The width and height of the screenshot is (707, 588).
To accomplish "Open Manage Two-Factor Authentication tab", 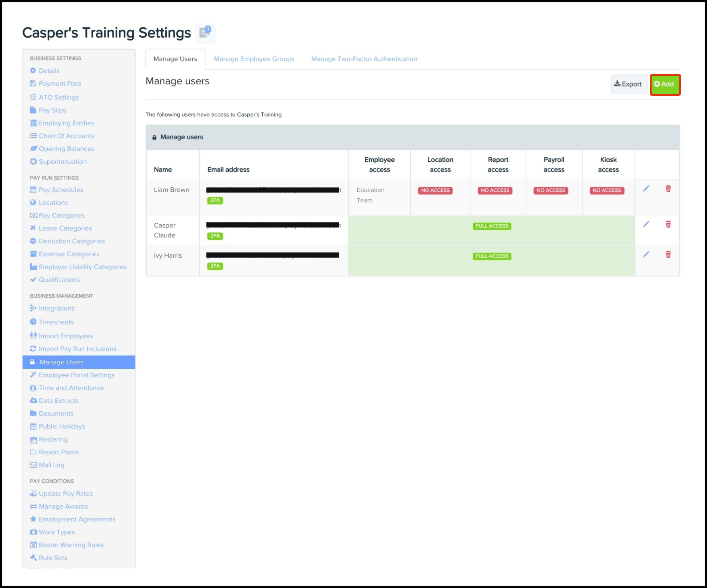I will point(364,59).
